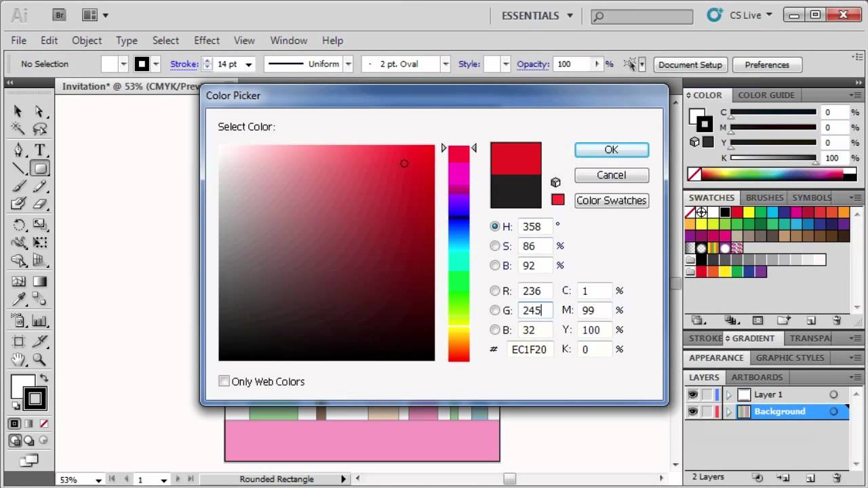Select the Line Segment tool
The width and height of the screenshot is (868, 488).
click(x=18, y=168)
